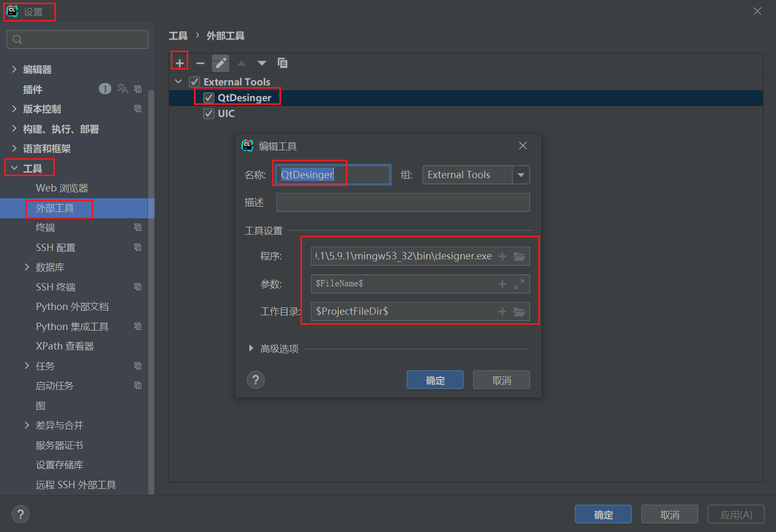The width and height of the screenshot is (776, 532).
Task: Open the External Tools group dropdown
Action: [521, 175]
